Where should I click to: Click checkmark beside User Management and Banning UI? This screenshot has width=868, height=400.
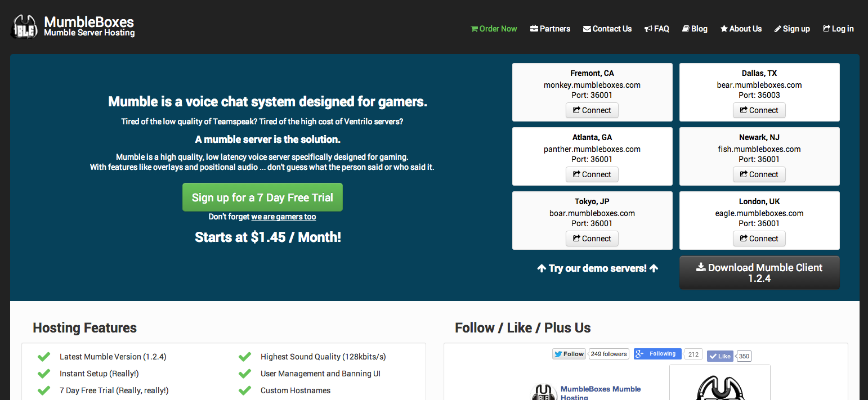click(x=245, y=374)
